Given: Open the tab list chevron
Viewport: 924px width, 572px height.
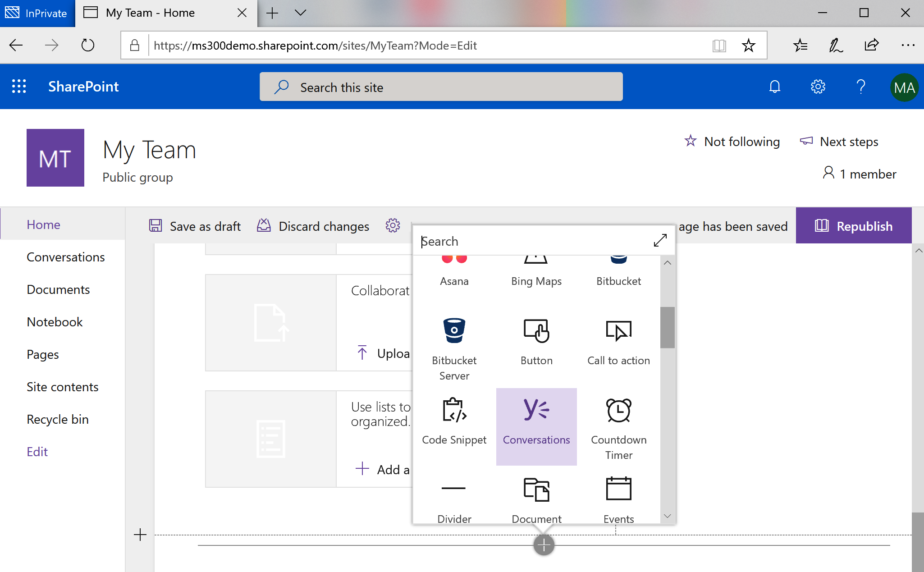Looking at the screenshot, I should (x=301, y=13).
